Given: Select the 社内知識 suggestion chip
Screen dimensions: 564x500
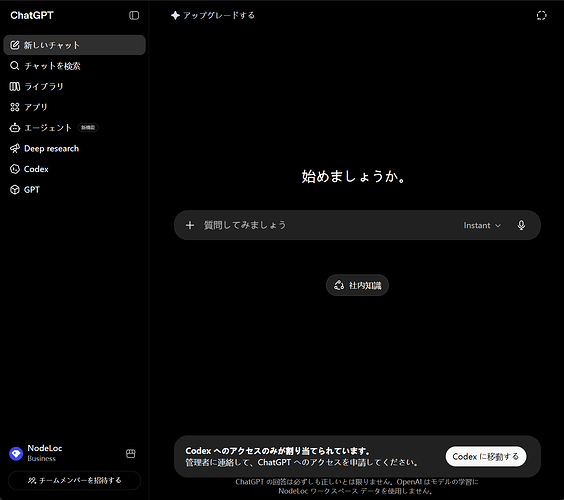Looking at the screenshot, I should (357, 285).
